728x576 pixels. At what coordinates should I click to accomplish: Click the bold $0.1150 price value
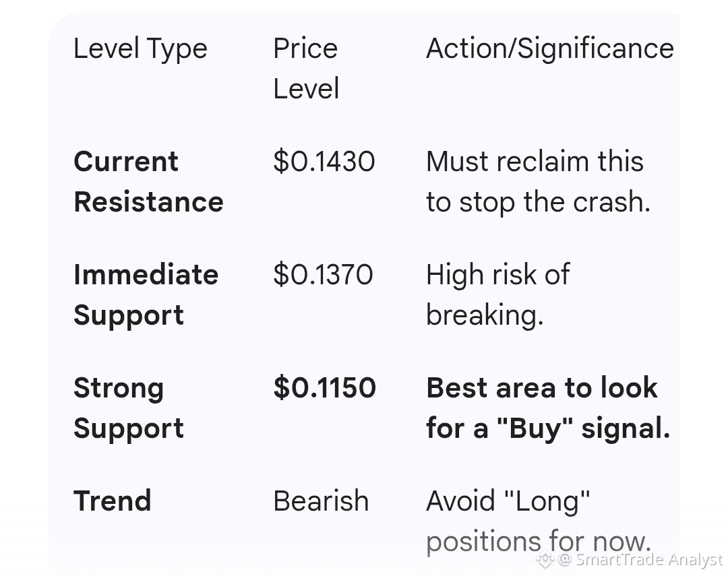[324, 388]
